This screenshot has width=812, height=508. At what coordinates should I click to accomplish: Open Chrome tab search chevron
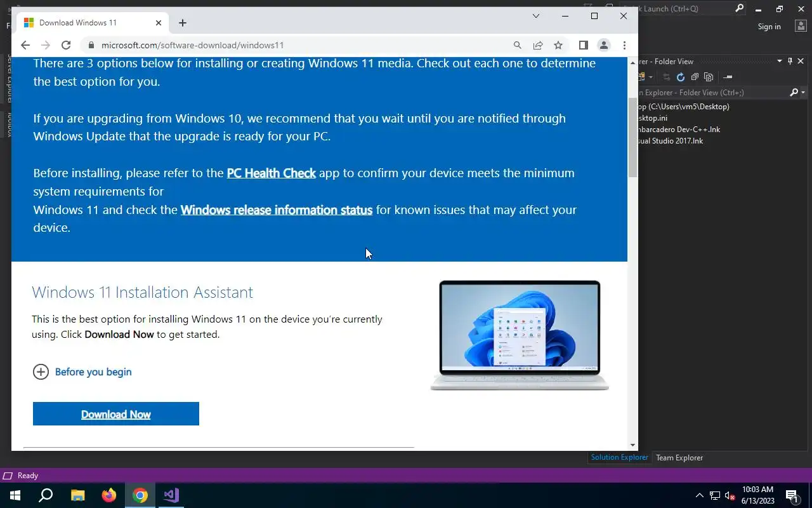click(x=536, y=16)
